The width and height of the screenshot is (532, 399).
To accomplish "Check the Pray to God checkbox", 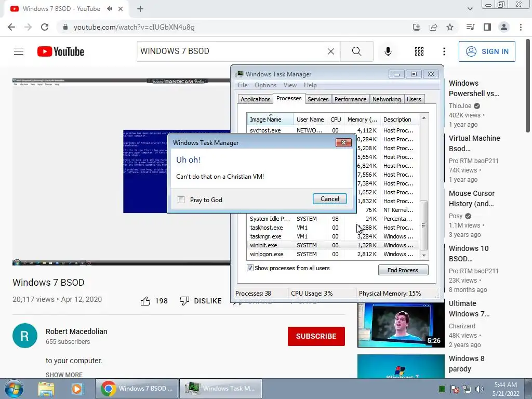I will [181, 200].
